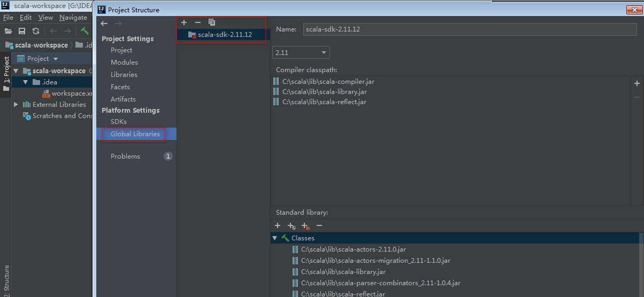Expand the External Libraries tree node
This screenshot has height=297, width=644.
tap(16, 105)
